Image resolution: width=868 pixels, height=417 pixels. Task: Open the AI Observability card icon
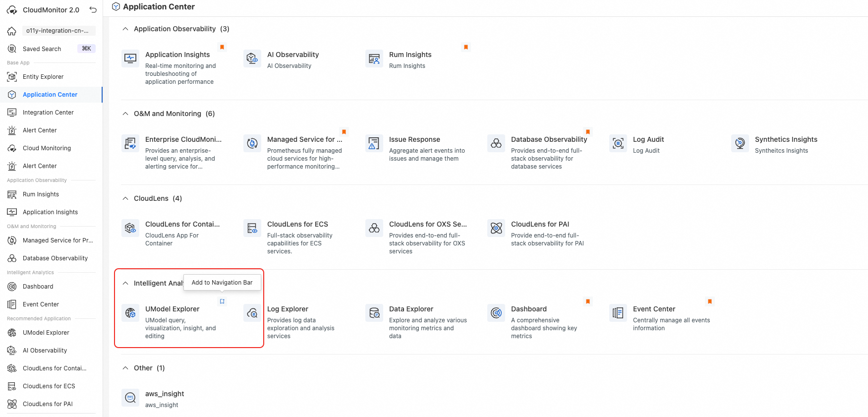[252, 59]
